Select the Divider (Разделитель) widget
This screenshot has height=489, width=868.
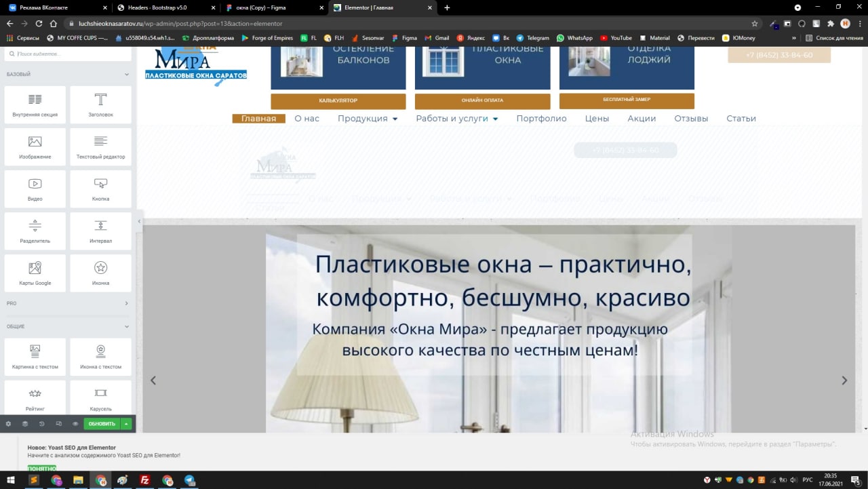tap(35, 231)
